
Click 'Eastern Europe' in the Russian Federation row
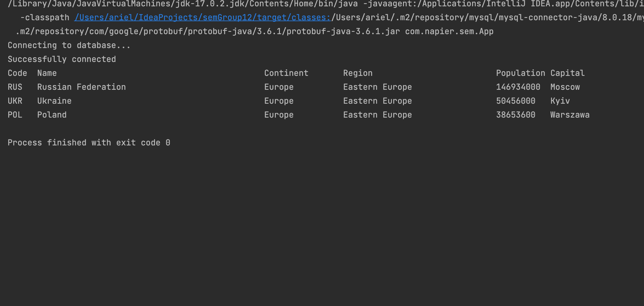(x=378, y=87)
